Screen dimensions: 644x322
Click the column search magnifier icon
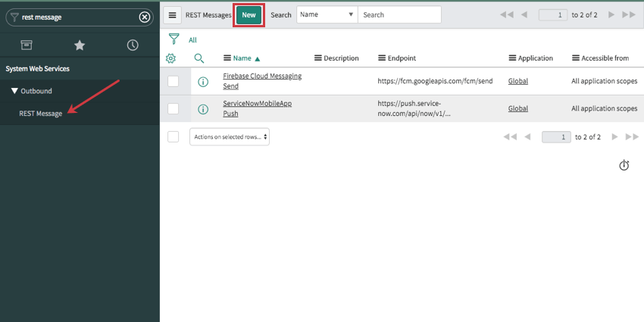199,58
